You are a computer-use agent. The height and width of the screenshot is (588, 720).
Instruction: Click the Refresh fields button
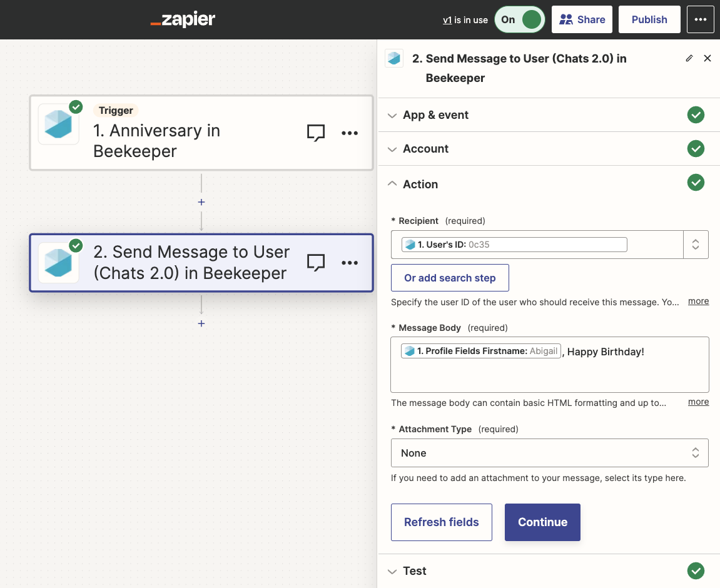pos(441,522)
